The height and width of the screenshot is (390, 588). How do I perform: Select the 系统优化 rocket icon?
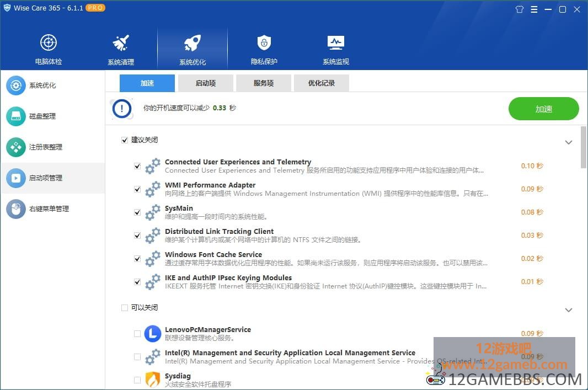[x=193, y=43]
